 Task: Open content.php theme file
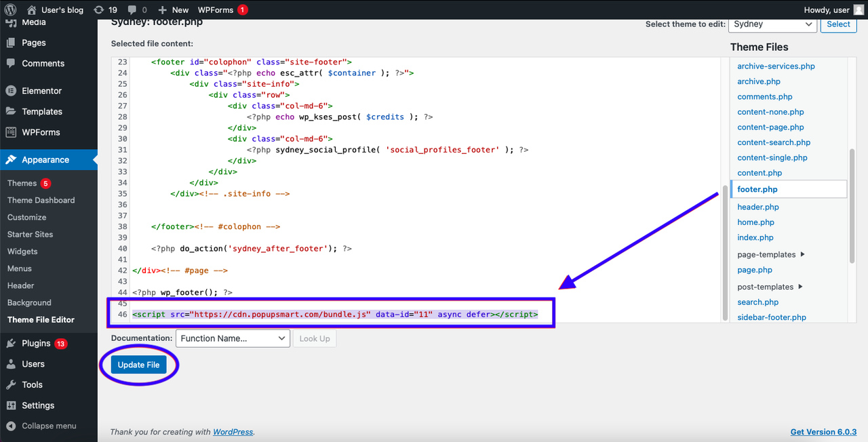coord(759,173)
